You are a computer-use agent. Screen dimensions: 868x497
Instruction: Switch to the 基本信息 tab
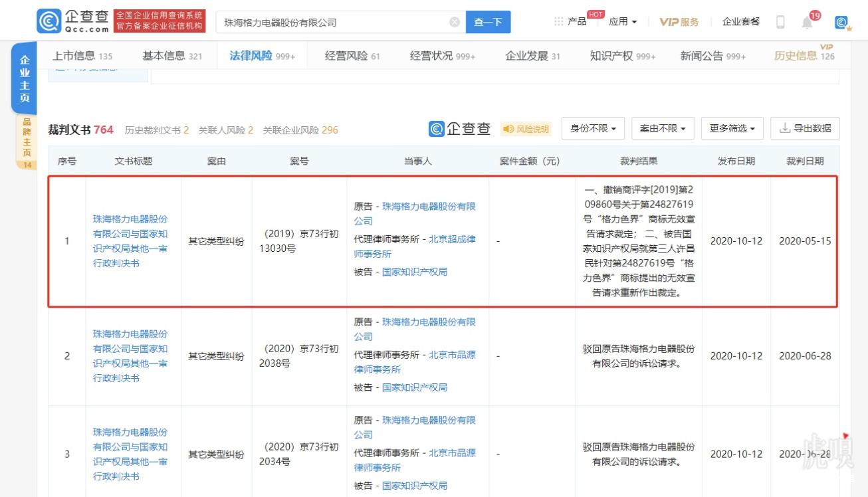click(172, 56)
